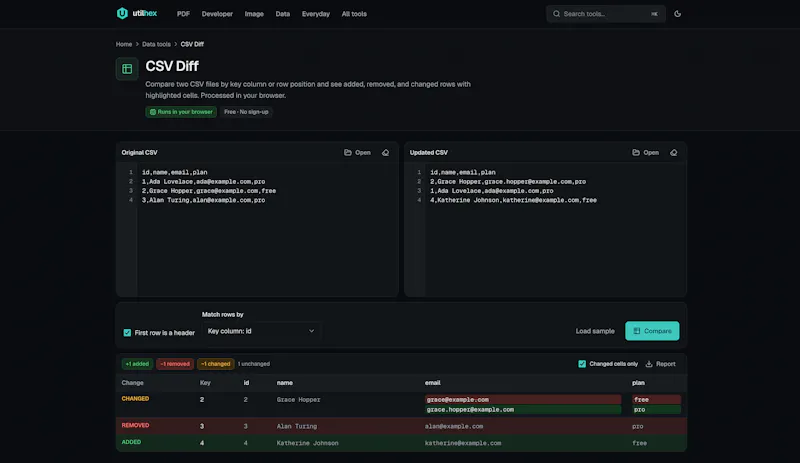Viewport: 800px width, 463px height.
Task: Go to Data tools breadcrumb
Action: (156, 44)
